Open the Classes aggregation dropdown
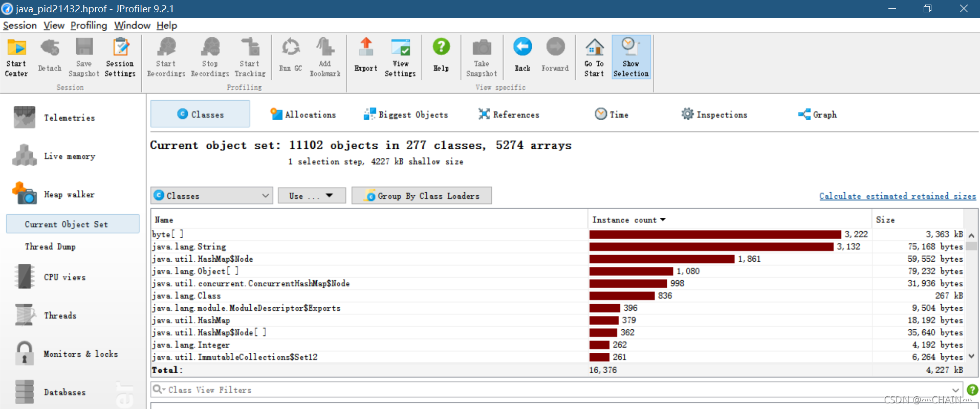980x409 pixels. coord(212,195)
